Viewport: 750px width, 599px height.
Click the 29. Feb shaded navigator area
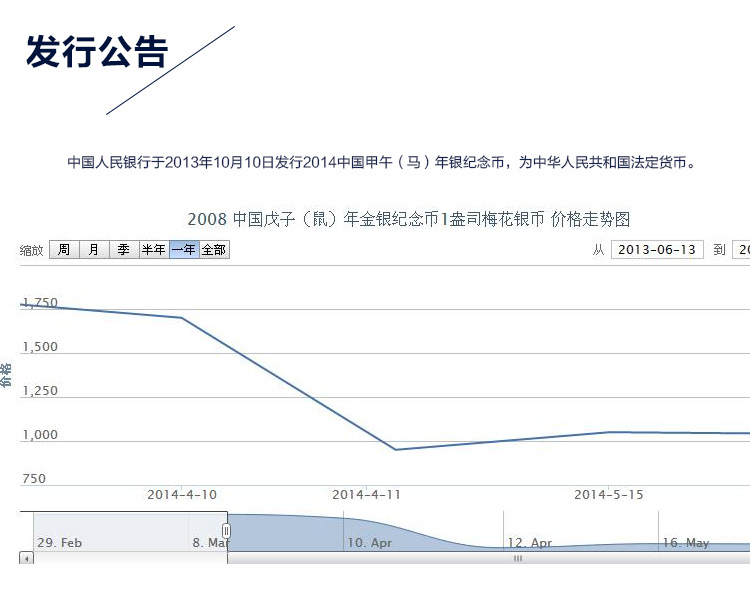pyautogui.click(x=60, y=543)
